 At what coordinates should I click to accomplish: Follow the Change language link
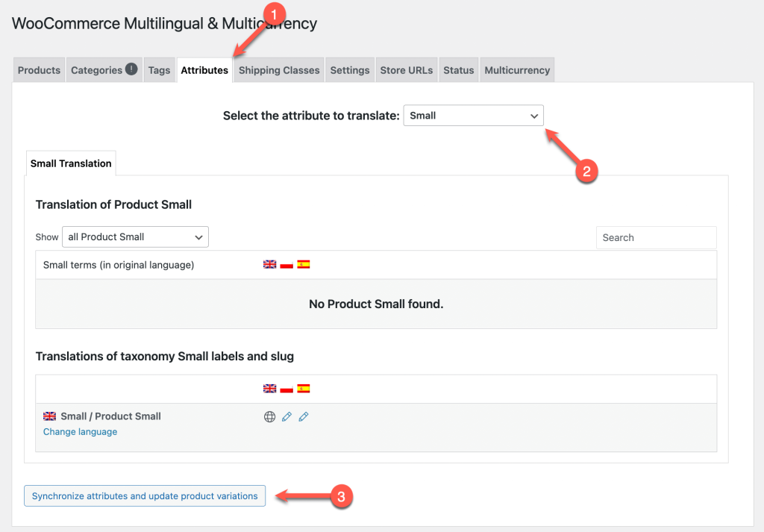(81, 431)
